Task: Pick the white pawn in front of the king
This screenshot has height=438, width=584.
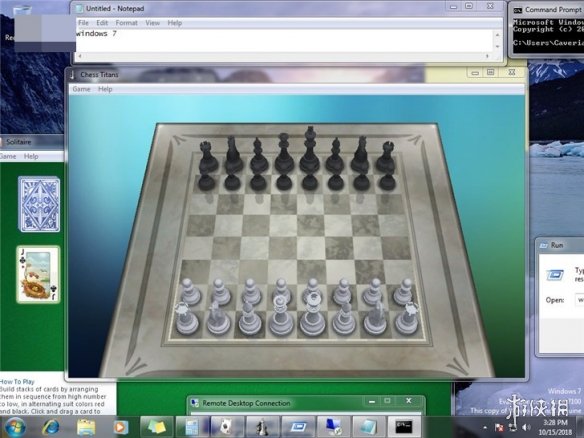Action: click(x=312, y=291)
